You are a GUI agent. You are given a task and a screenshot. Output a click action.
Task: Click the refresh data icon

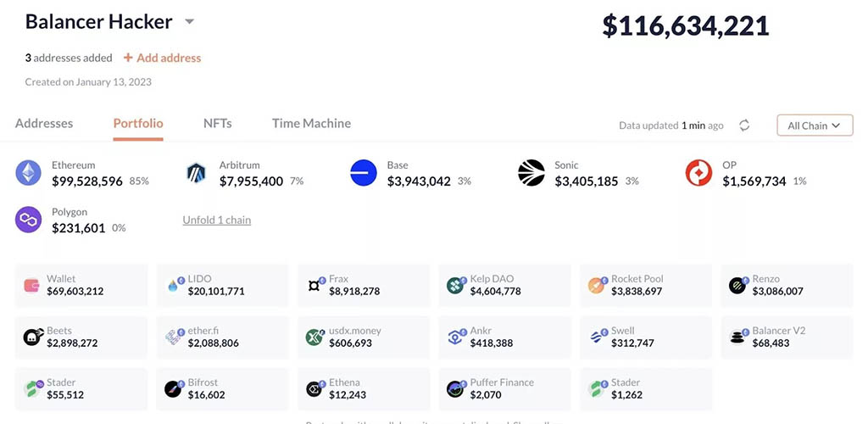(744, 126)
